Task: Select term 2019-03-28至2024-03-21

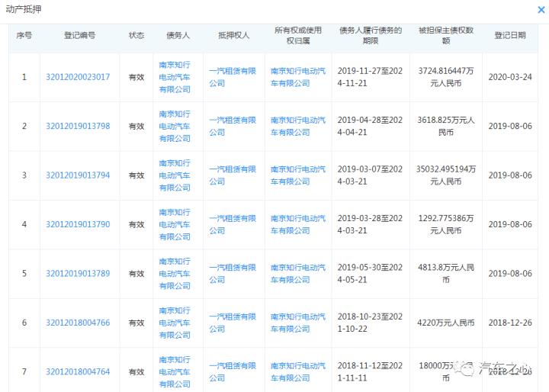Action: click(370, 224)
